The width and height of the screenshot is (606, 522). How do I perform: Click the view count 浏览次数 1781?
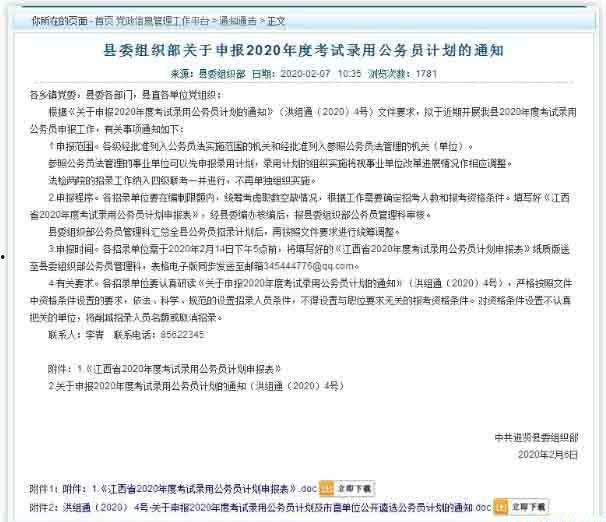(x=402, y=74)
